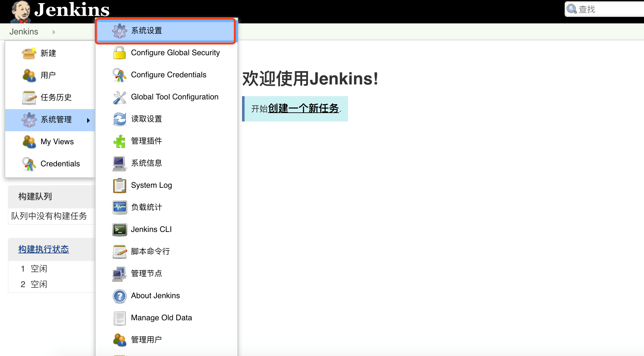Select Configure Credentials menu entry
The image size is (644, 356).
(x=168, y=75)
